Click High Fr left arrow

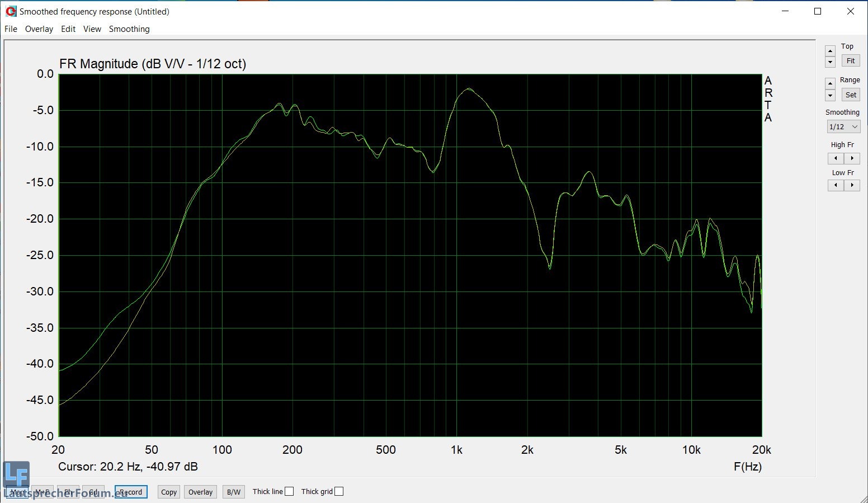(836, 158)
